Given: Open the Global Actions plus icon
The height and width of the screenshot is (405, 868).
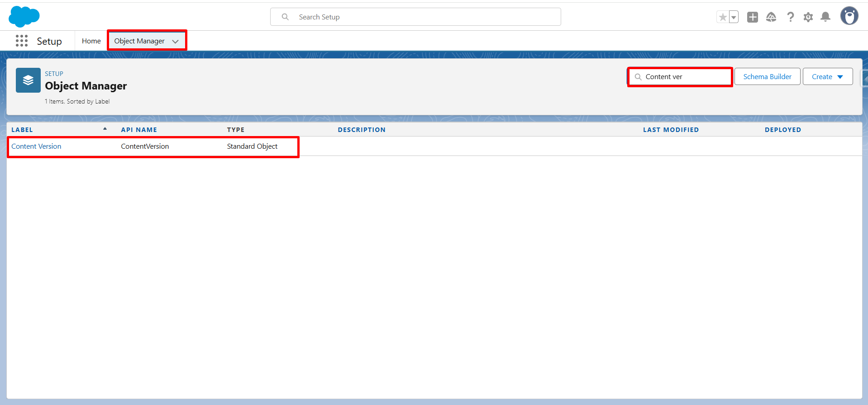Looking at the screenshot, I should click(x=752, y=17).
